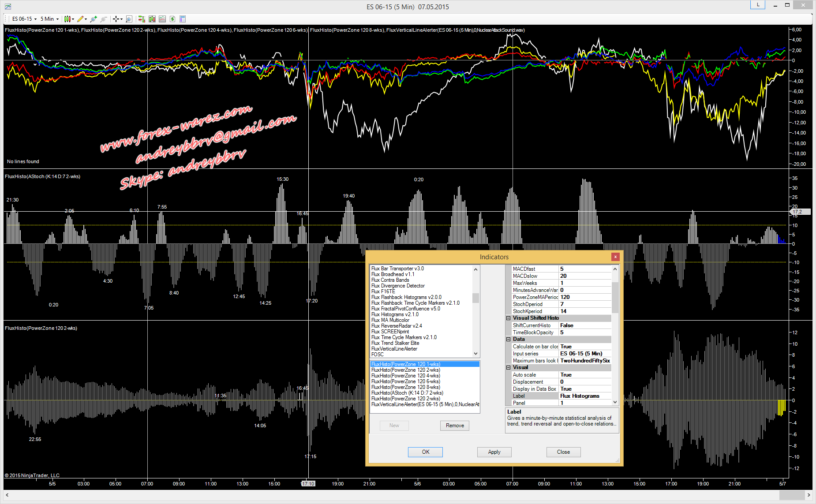Viewport: 816px width, 504px height.
Task: Collapse the Visual Shifted Histo section
Action: click(508, 318)
